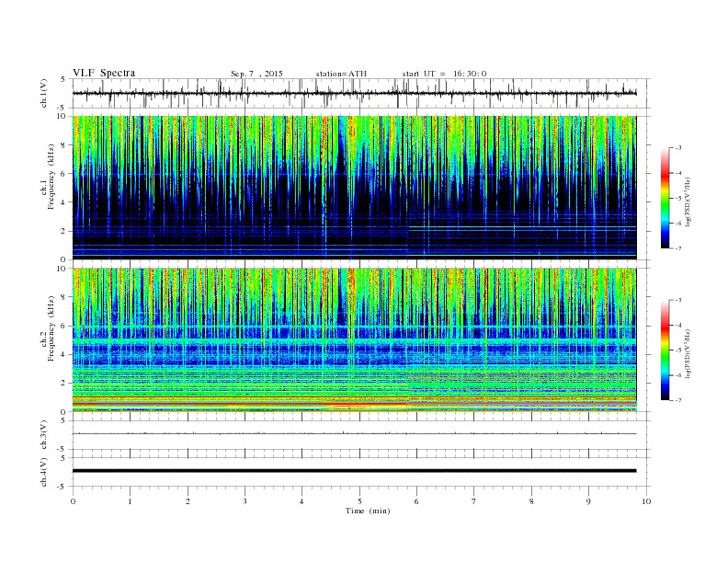Click the ch.1 spectrogram color bar

[665, 198]
